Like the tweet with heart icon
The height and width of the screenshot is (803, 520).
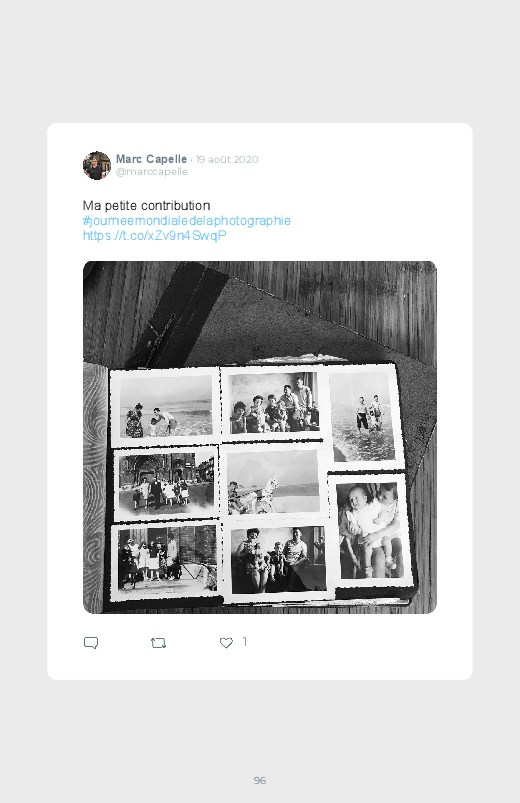226,643
